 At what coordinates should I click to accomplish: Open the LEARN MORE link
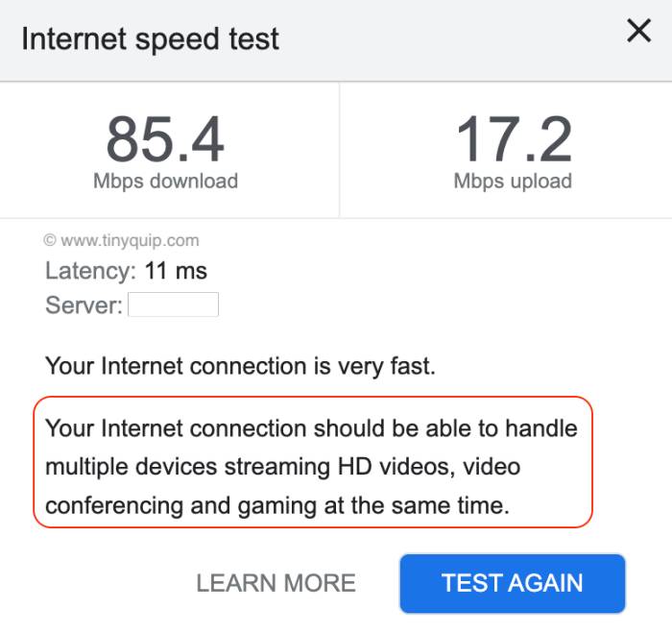[276, 583]
